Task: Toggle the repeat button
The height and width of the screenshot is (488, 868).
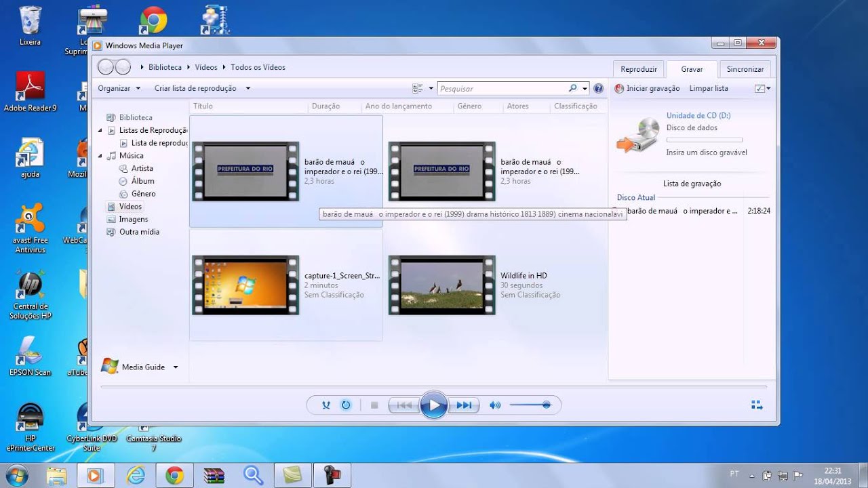Action: pyautogui.click(x=346, y=405)
